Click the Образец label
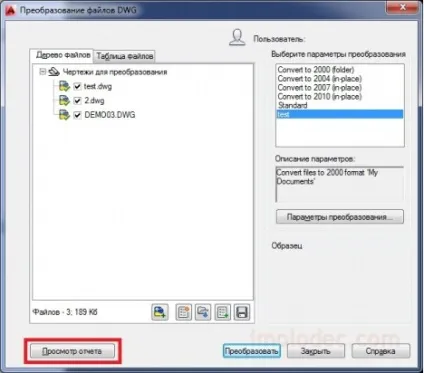The width and height of the screenshot is (424, 373). click(287, 246)
